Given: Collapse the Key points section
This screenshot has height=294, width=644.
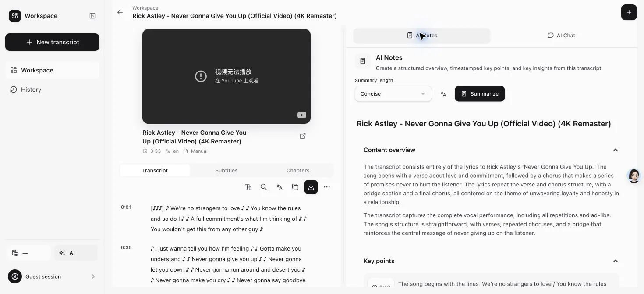Looking at the screenshot, I should point(616,261).
